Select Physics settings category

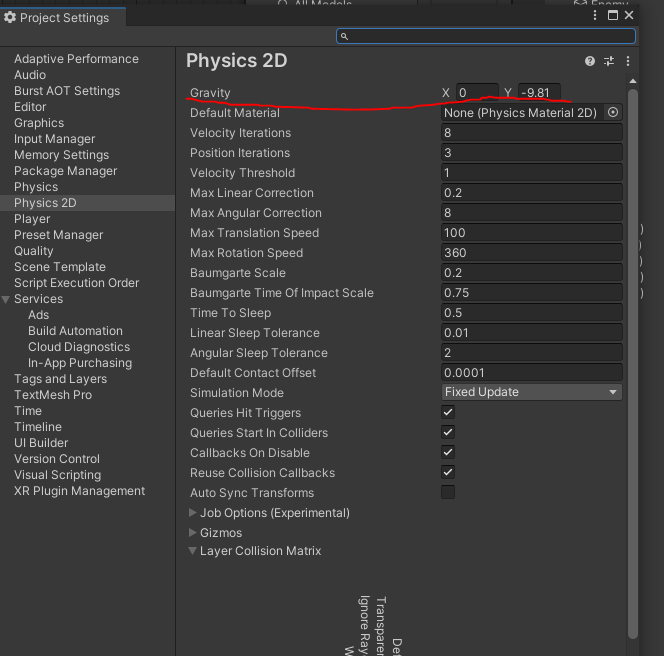[36, 187]
